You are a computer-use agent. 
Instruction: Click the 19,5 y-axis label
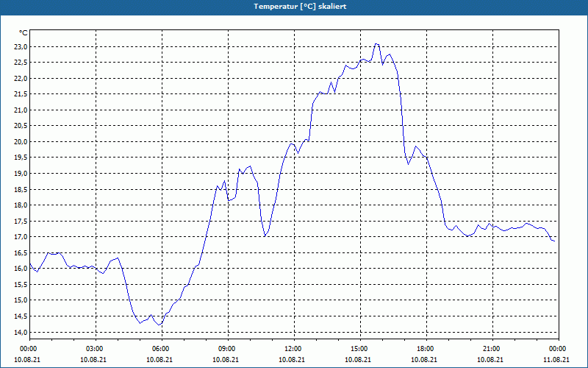click(21, 158)
